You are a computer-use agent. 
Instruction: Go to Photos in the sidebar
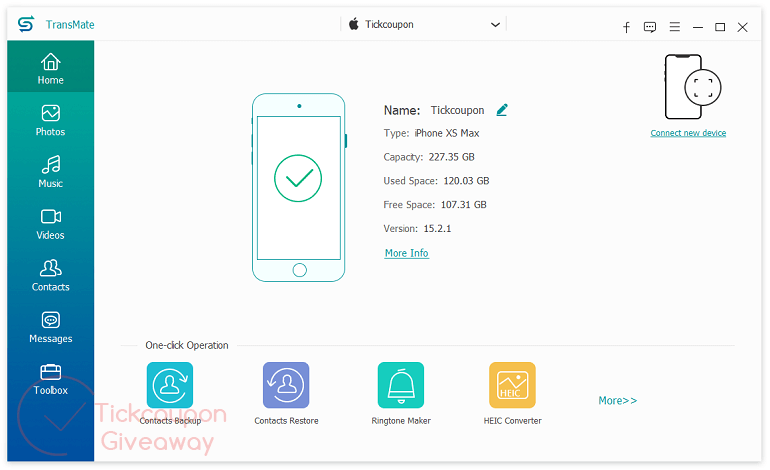tap(51, 120)
